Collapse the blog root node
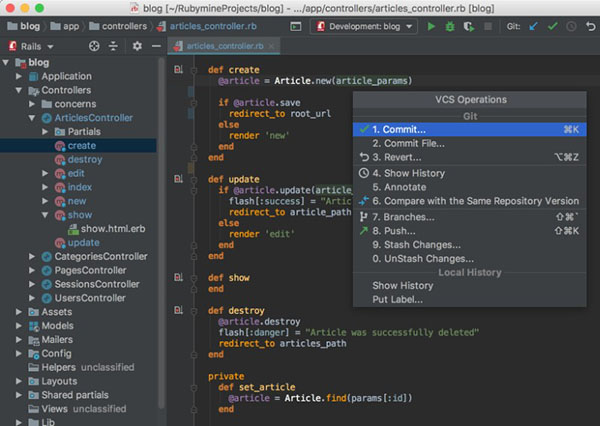This screenshot has width=600, height=426. [x=6, y=62]
